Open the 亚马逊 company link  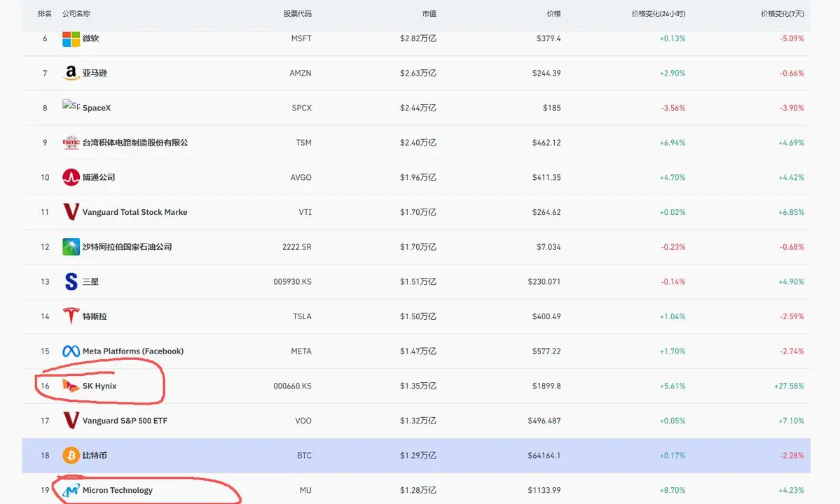pos(95,73)
